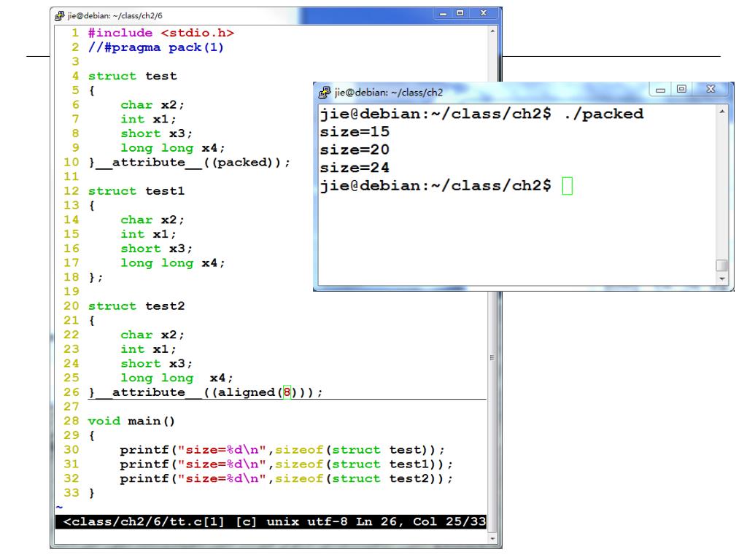Click 'size=24' output in terminal
Screen dimensions: 747x560
point(355,168)
